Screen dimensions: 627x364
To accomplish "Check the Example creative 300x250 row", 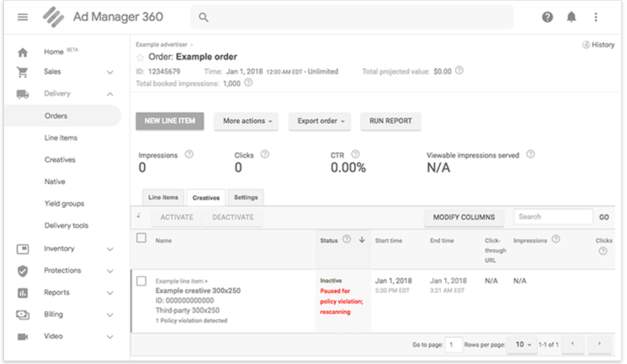I will (x=141, y=281).
